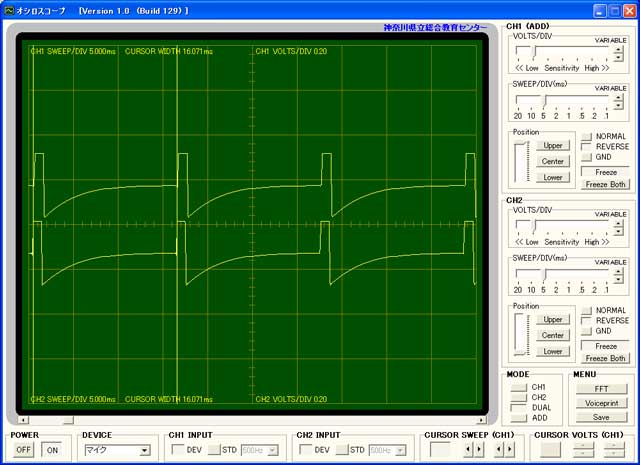This screenshot has height=465, width=640.
Task: Increase CH1 VOLTS/DIV variable spinner
Action: click(618, 49)
